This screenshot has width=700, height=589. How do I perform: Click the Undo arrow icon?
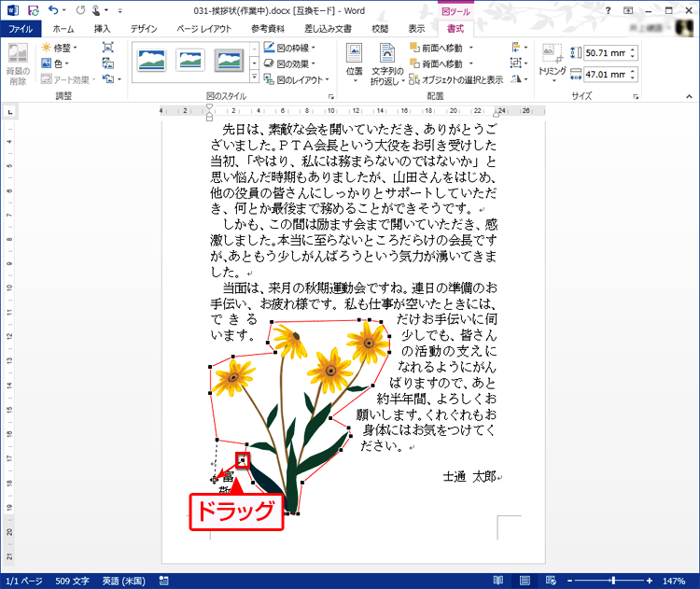click(53, 10)
